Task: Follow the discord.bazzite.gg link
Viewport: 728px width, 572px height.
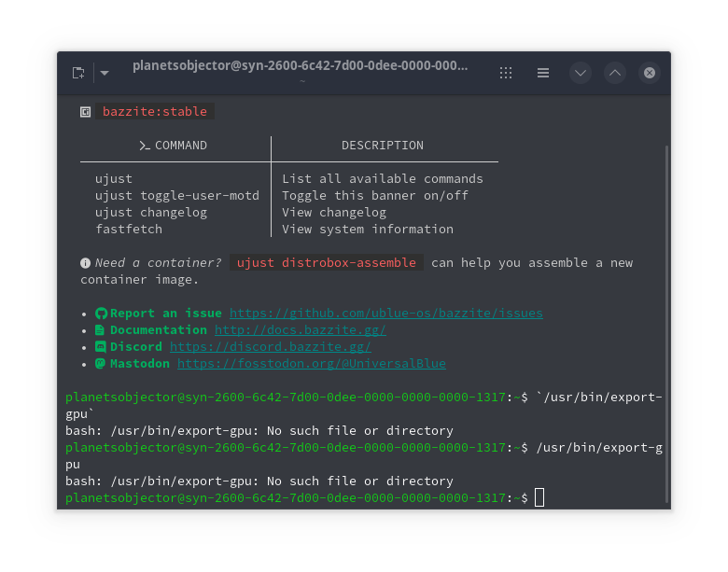Action: 270,347
